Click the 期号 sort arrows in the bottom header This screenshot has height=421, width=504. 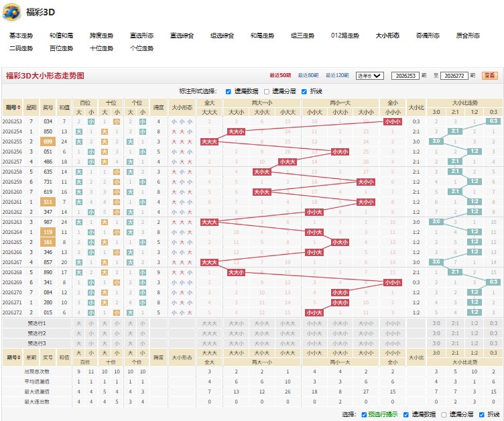[19, 357]
